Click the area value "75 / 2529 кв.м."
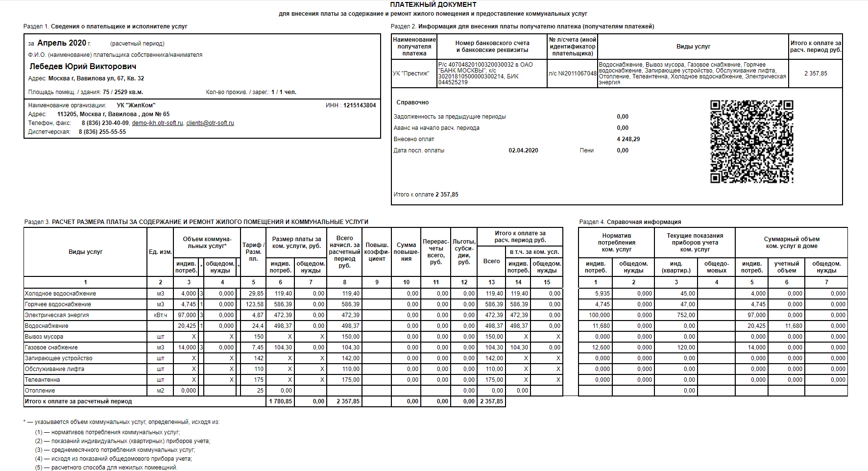This screenshot has height=471, width=868. point(123,92)
